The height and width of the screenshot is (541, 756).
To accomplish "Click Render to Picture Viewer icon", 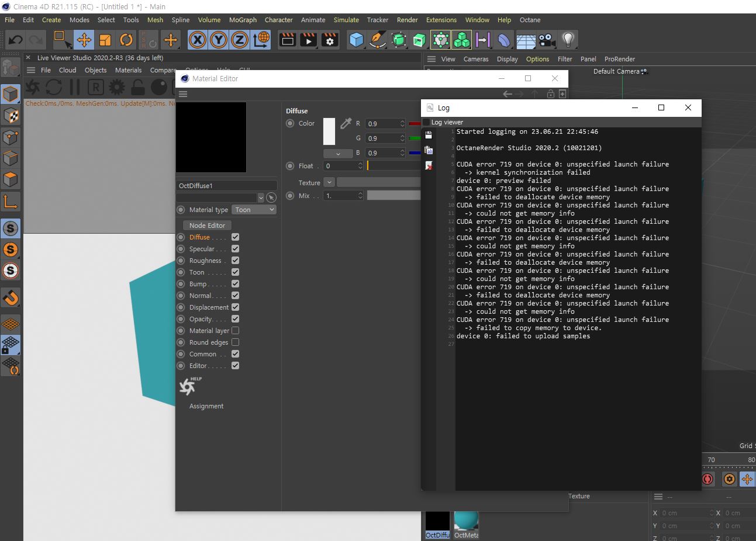I will [x=309, y=40].
